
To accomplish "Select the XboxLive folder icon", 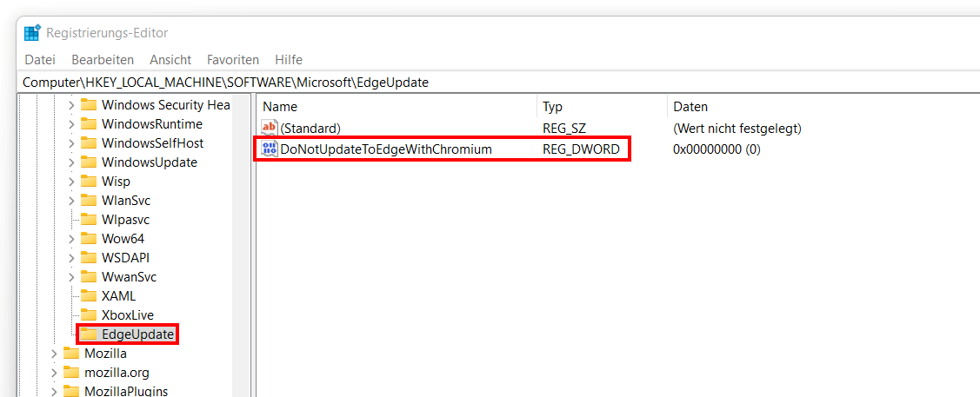I will point(89,315).
